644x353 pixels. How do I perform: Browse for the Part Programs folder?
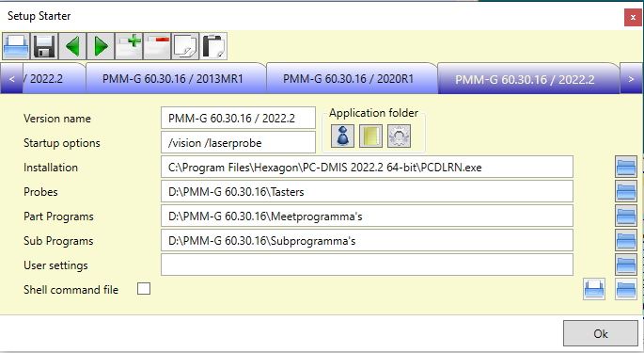click(x=626, y=216)
